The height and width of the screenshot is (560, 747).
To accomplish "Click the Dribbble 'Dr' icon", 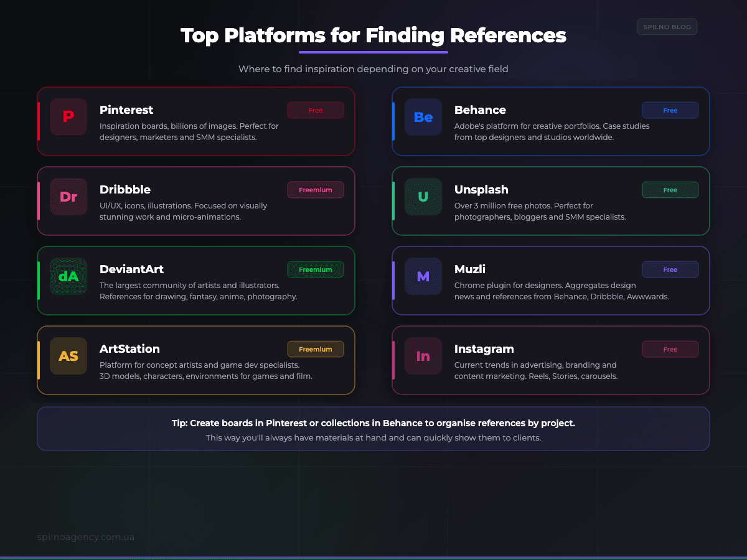I will tap(68, 197).
